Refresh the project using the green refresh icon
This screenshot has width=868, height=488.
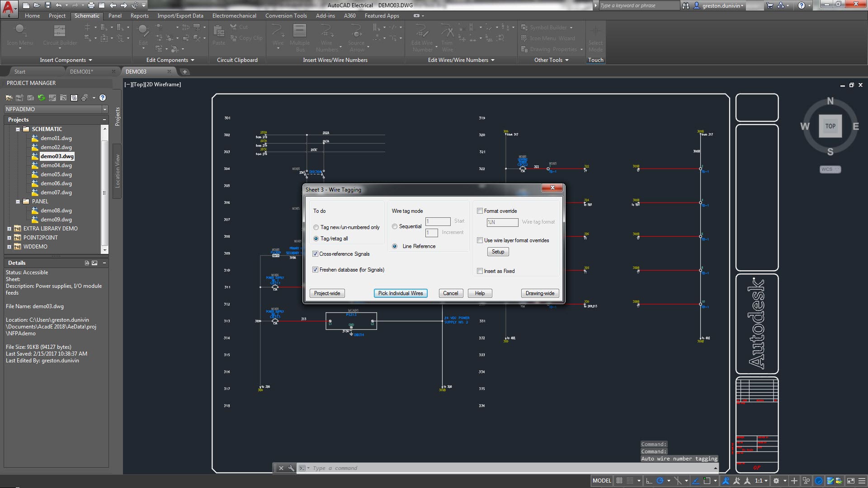[41, 98]
